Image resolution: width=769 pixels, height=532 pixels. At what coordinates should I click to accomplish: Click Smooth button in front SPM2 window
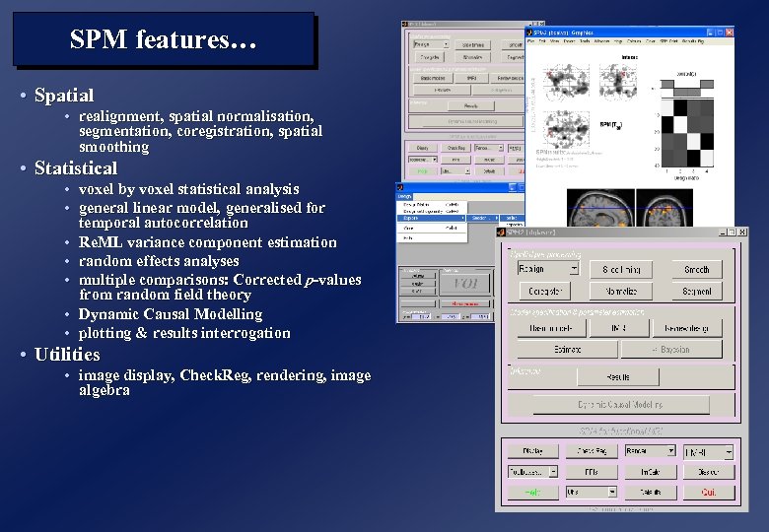696,269
